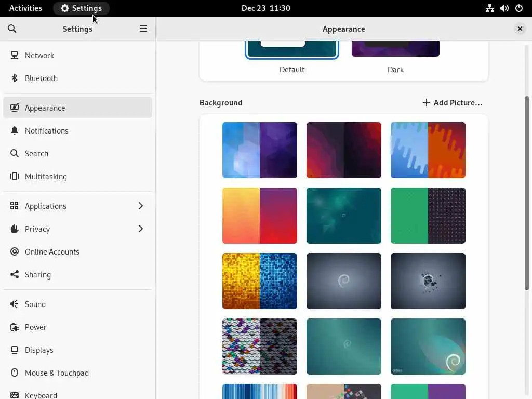The image size is (532, 399).
Task: Choose the blue and purple geometric wallpaper
Action: pos(260,150)
